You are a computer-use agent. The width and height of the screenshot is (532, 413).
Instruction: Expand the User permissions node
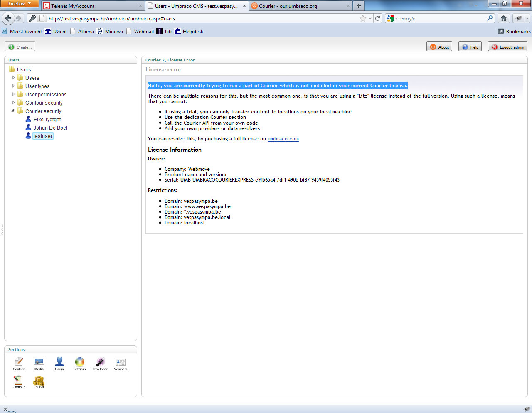point(13,94)
